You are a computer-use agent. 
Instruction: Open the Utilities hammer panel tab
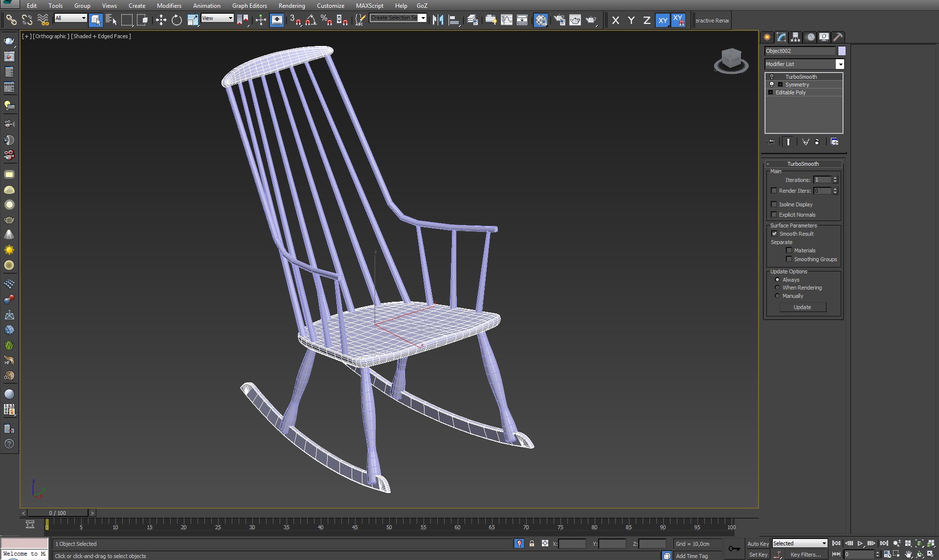pyautogui.click(x=838, y=37)
